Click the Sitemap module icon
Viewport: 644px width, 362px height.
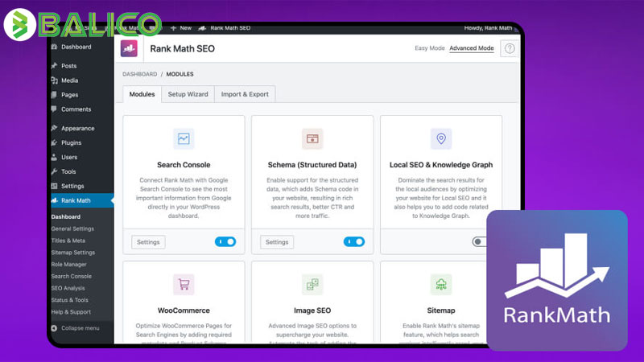pos(441,285)
